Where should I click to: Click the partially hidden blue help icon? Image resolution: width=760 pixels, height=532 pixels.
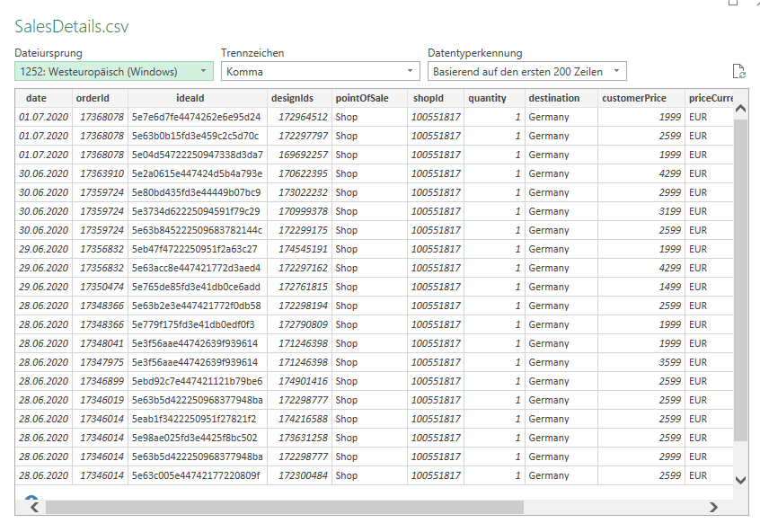[x=31, y=500]
